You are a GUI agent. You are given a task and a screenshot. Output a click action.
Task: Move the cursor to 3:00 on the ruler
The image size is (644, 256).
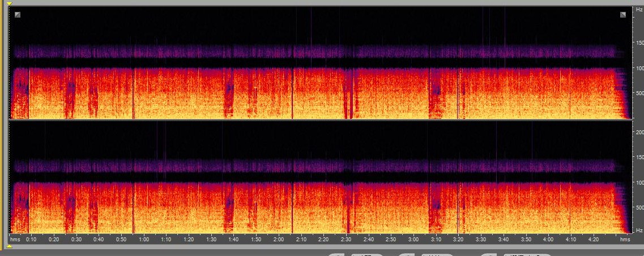(413, 240)
